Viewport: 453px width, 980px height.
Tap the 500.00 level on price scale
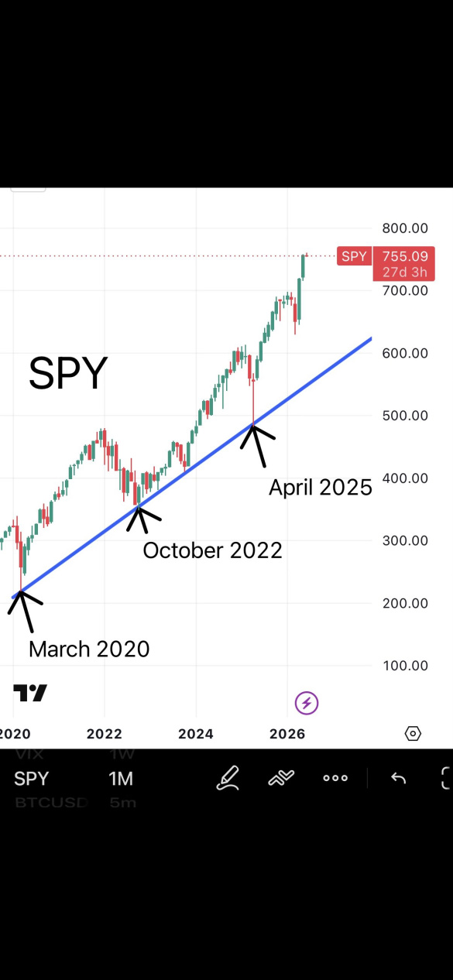coord(405,416)
